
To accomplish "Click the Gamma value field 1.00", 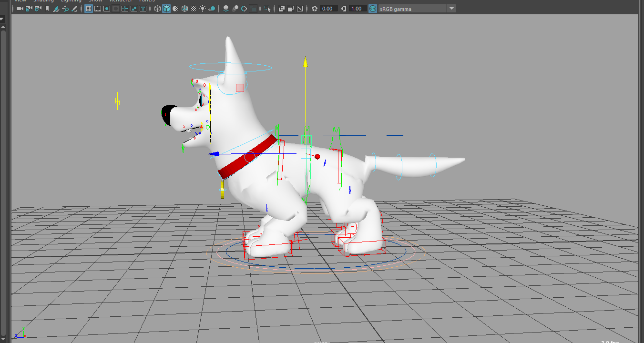I will point(358,9).
